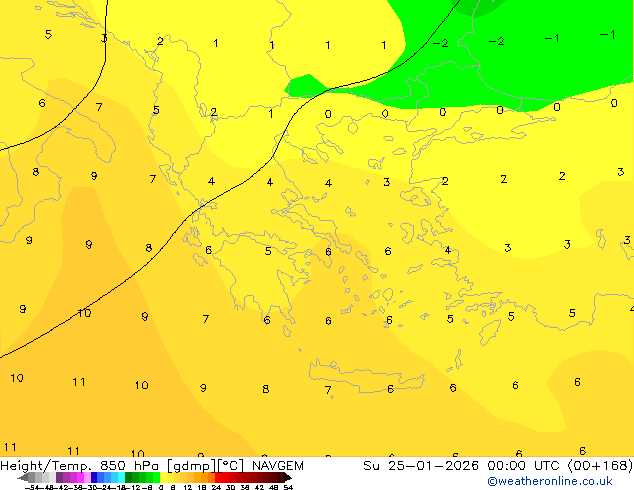Image resolution: width=634 pixels, height=490 pixels.
Task: Click the temperature color scale bar
Action: pos(154,477)
